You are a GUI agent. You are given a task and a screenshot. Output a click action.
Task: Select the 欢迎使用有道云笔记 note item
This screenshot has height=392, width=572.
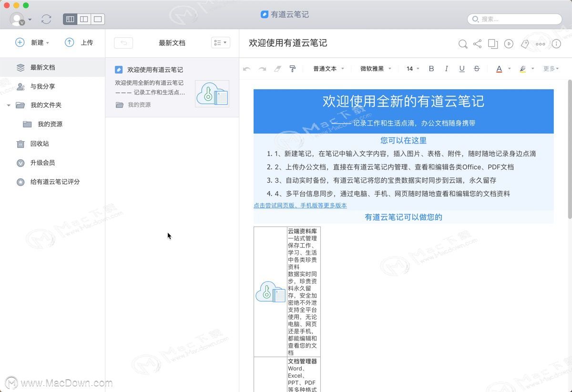click(172, 87)
